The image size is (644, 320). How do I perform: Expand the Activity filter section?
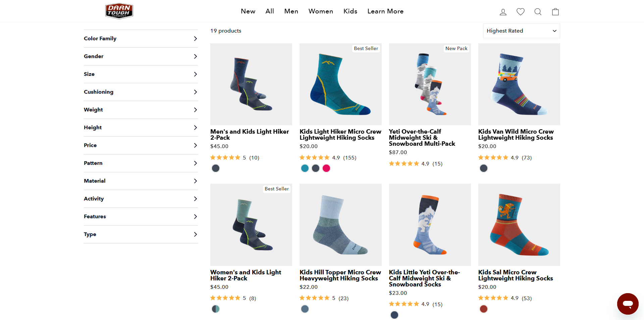point(141,199)
